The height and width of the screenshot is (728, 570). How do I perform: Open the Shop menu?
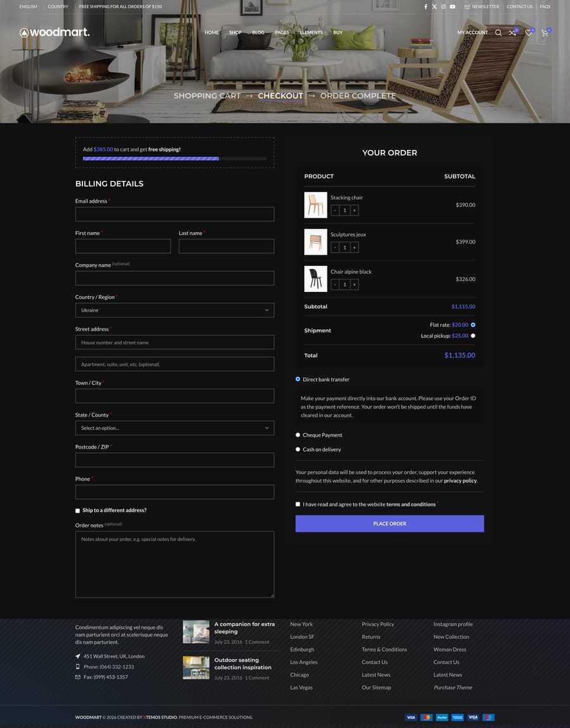(x=235, y=32)
